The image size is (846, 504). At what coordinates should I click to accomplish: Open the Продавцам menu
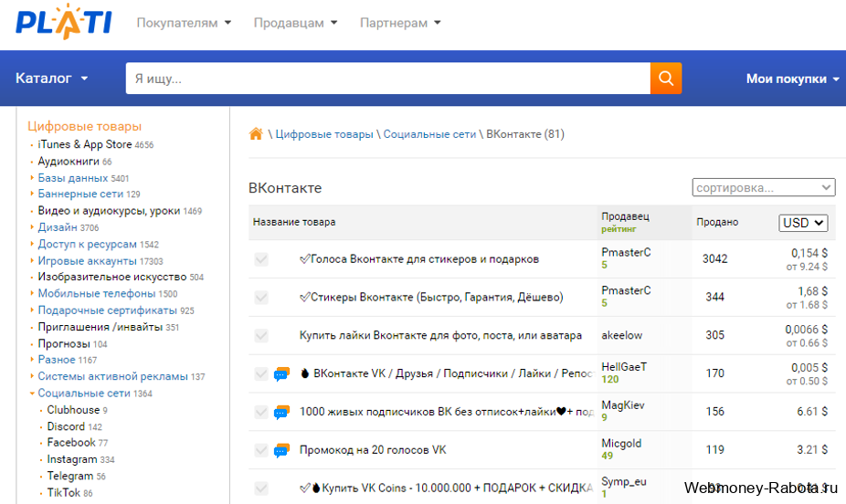pyautogui.click(x=295, y=23)
